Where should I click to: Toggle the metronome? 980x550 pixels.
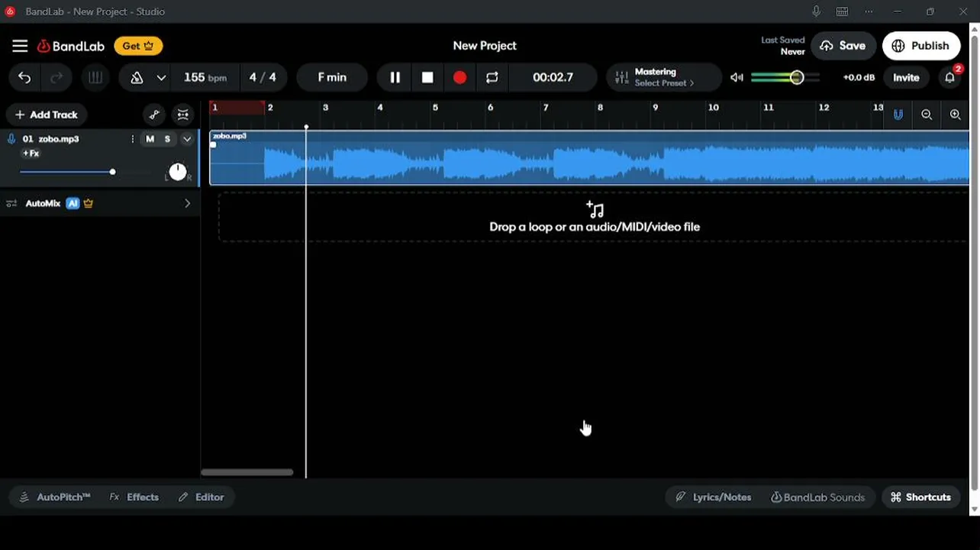tap(137, 77)
